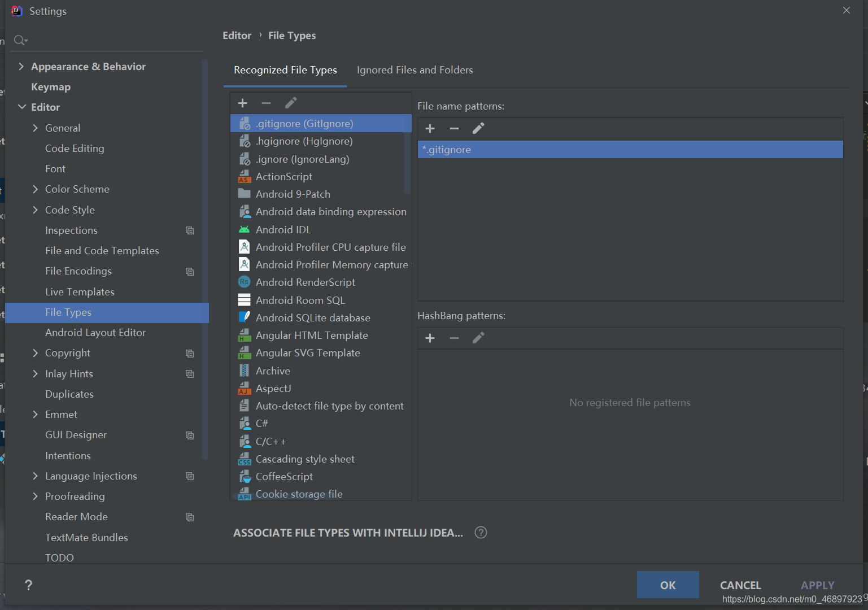The height and width of the screenshot is (610, 868).
Task: Select CoffeeScript file type
Action: pos(321,477)
